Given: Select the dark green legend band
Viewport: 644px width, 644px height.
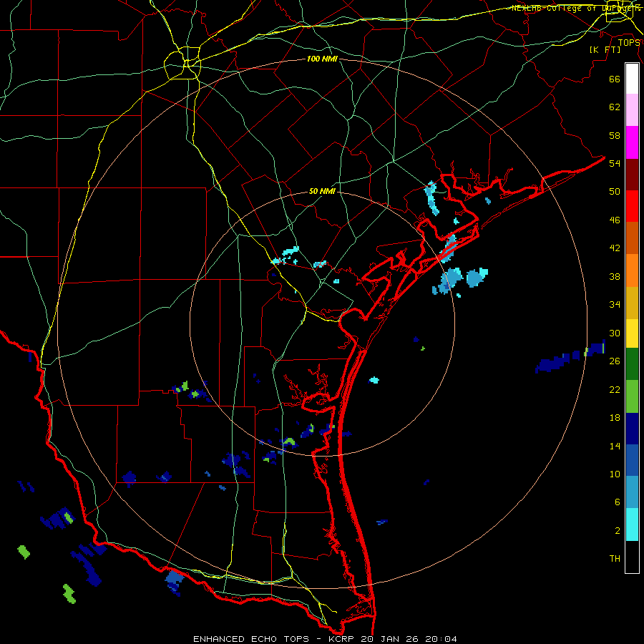Looking at the screenshot, I should coord(632,364).
